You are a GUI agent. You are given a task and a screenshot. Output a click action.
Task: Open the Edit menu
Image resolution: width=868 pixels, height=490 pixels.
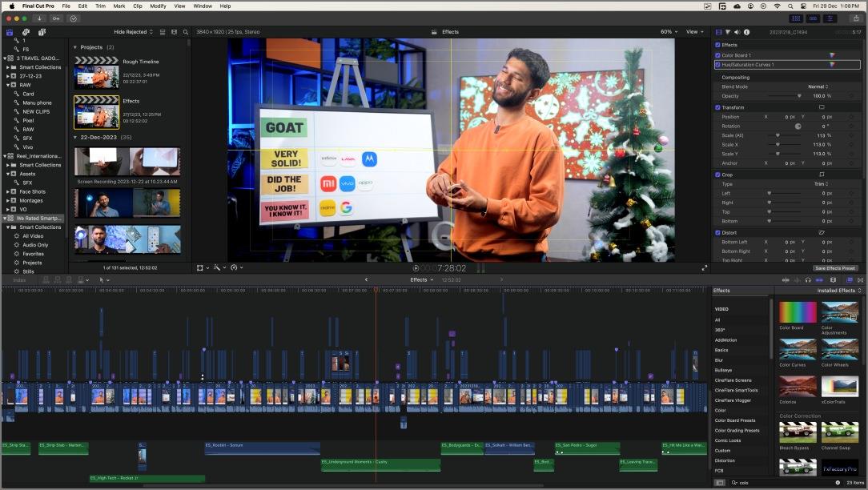point(82,6)
